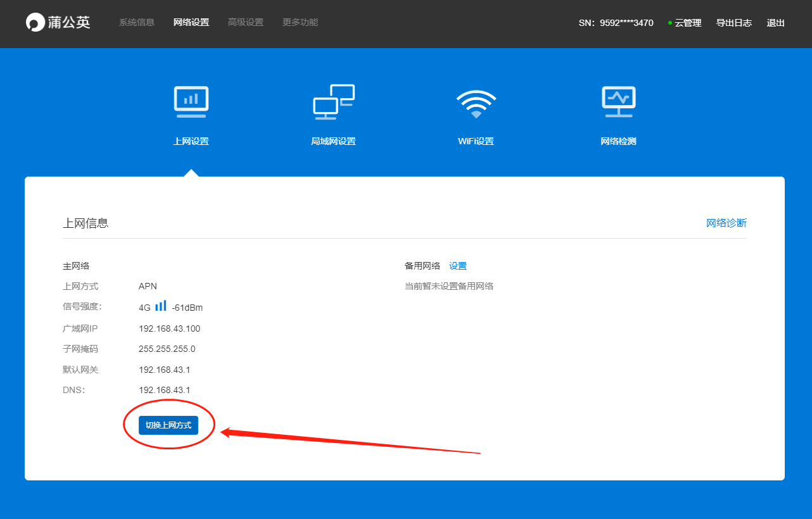
Task: Open 网络诊断 link
Action: 726,223
